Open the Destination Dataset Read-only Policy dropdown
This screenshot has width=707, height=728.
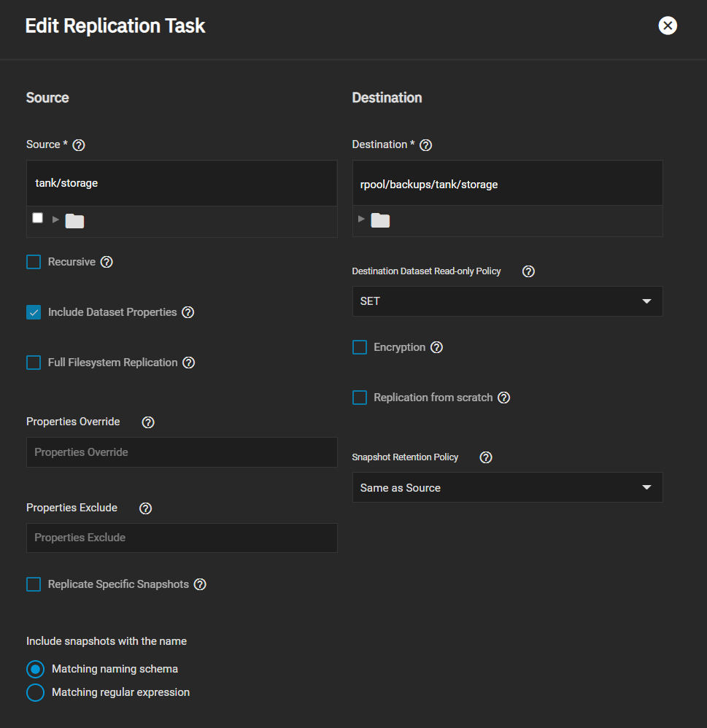click(x=507, y=301)
